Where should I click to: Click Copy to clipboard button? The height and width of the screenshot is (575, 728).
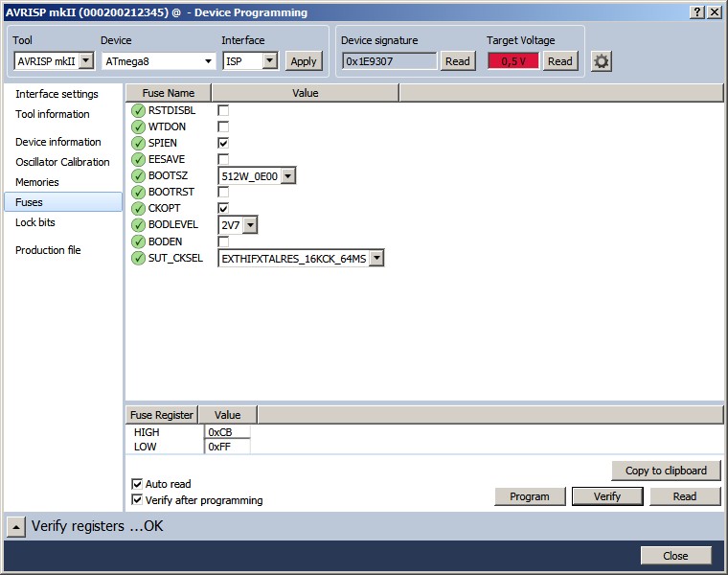(666, 471)
